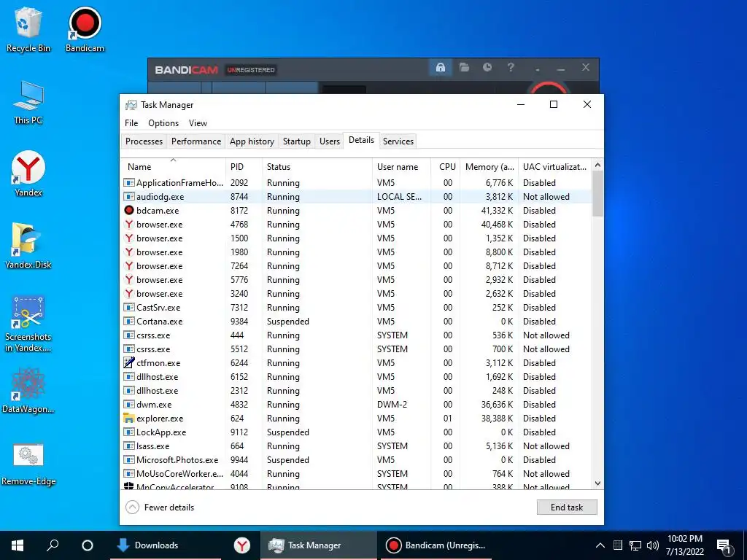The width and height of the screenshot is (747, 560).
Task: Open the Bandicam desktop shortcut
Action: (85, 29)
